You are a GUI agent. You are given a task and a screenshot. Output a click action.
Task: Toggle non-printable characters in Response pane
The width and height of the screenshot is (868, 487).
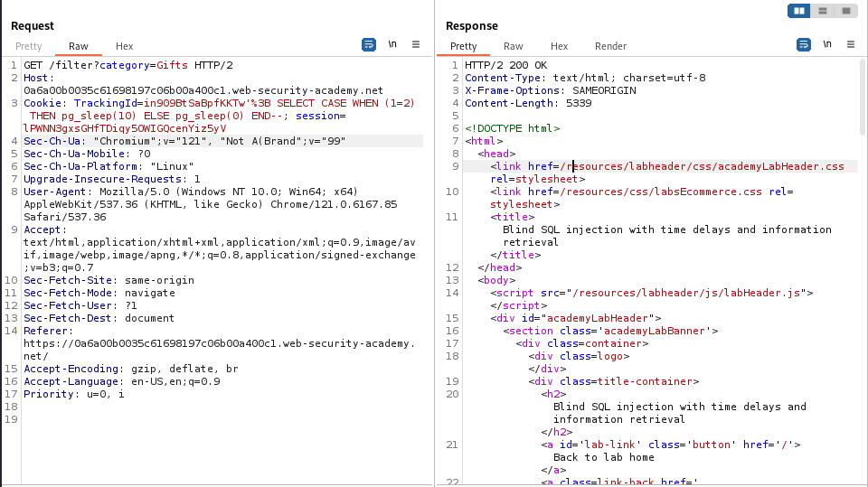(827, 44)
